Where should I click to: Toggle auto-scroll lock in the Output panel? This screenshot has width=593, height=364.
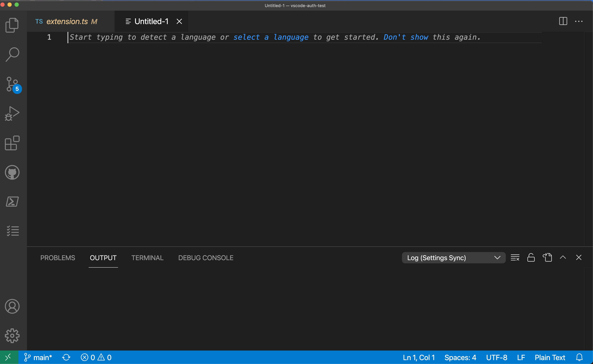[531, 257]
